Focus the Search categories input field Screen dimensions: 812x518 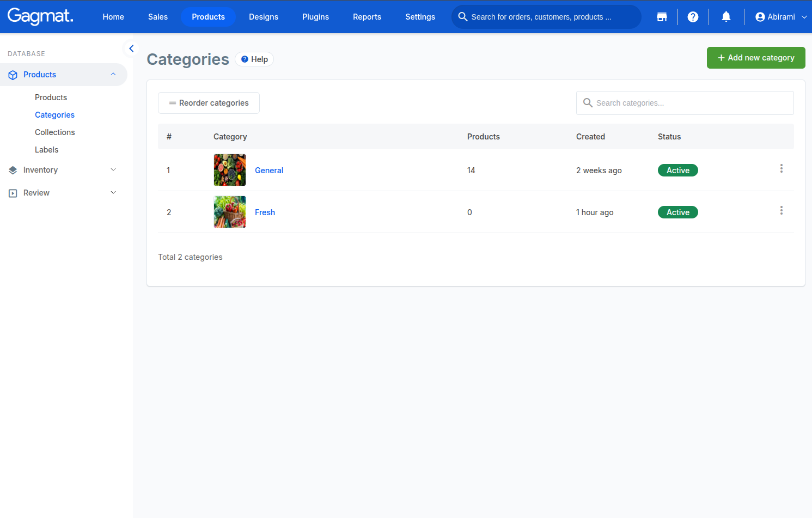[x=685, y=103]
